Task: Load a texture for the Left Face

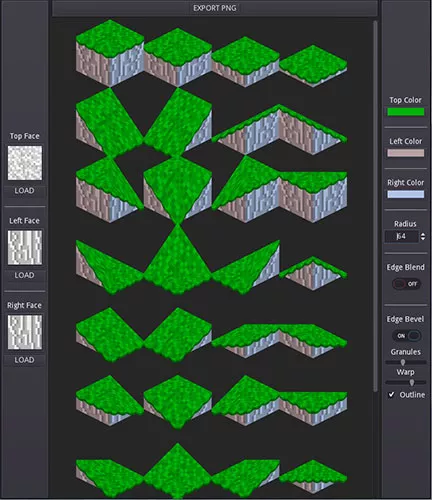Action: pos(24,275)
